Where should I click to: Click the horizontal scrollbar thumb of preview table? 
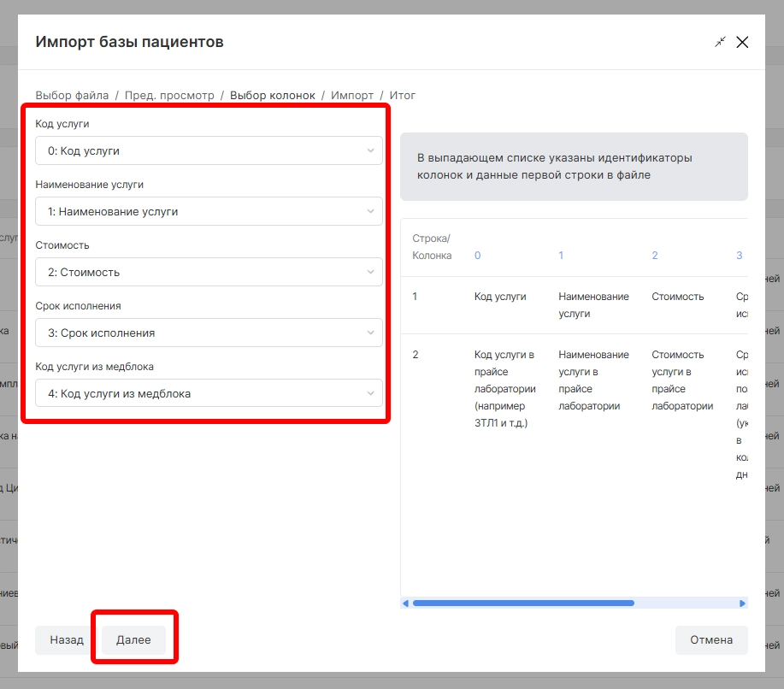click(x=523, y=604)
